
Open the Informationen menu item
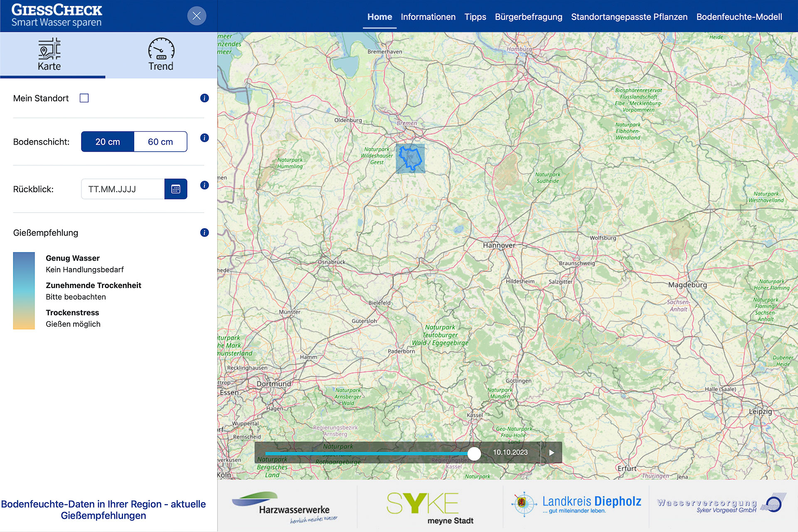[428, 17]
